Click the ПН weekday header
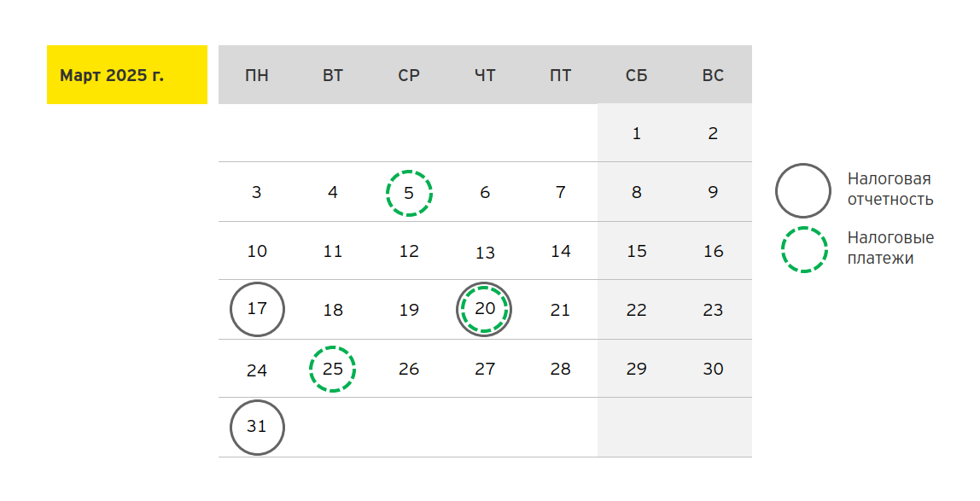The height and width of the screenshot is (501, 980). tap(257, 75)
